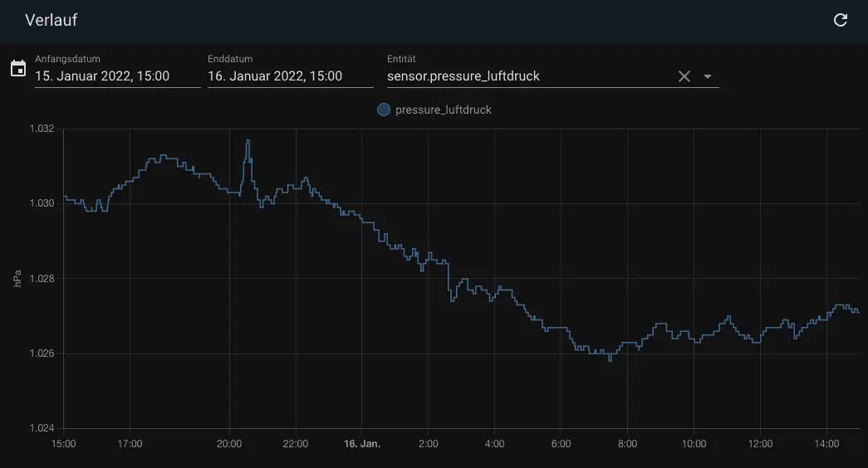Click the Enddatum field label
The image size is (868, 468).
coord(230,59)
